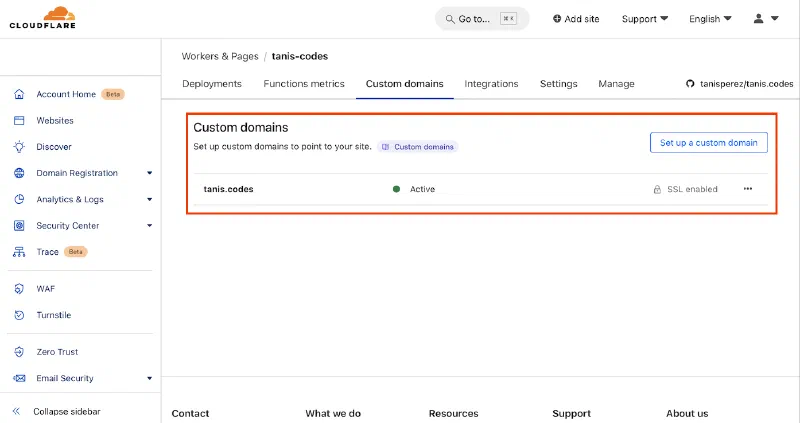Expand the Email Security submenu arrow
The width and height of the screenshot is (800, 423).
tap(149, 379)
